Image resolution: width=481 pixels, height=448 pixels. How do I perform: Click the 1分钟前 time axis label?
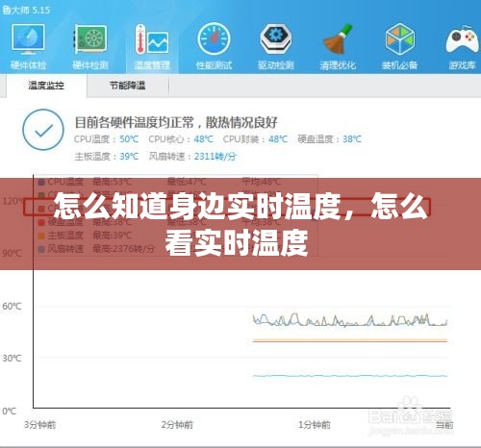tap(315, 425)
